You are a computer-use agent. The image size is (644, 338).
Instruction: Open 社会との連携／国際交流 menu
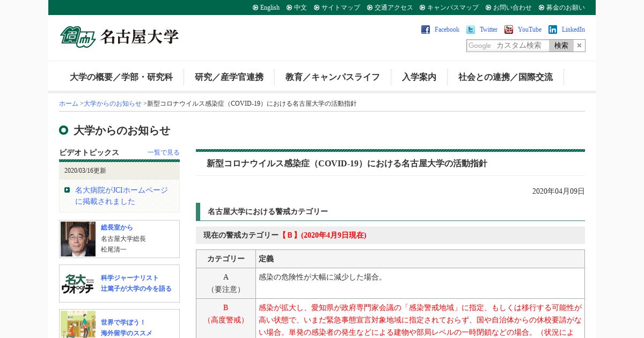(506, 77)
